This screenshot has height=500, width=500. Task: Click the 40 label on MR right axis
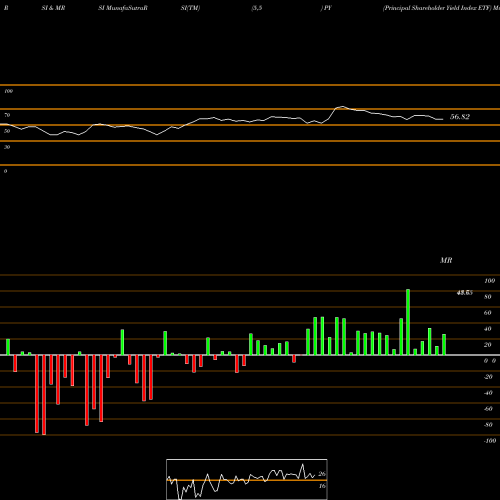(488, 329)
